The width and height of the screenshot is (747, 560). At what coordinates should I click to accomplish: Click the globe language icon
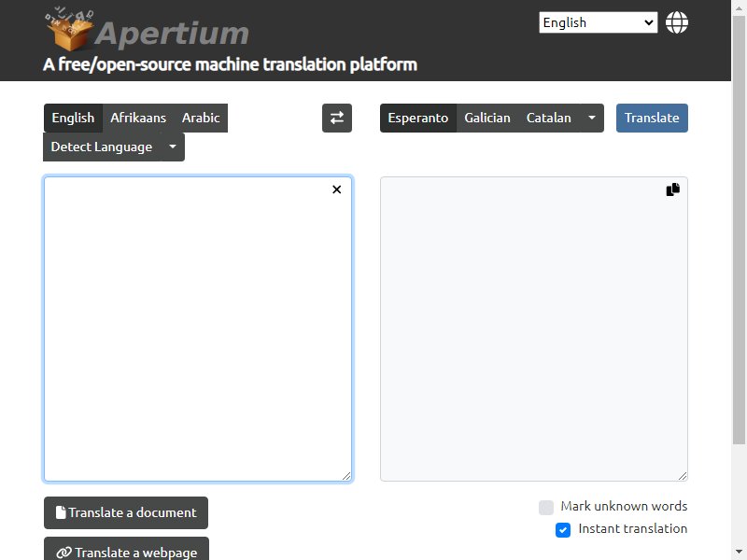(676, 22)
